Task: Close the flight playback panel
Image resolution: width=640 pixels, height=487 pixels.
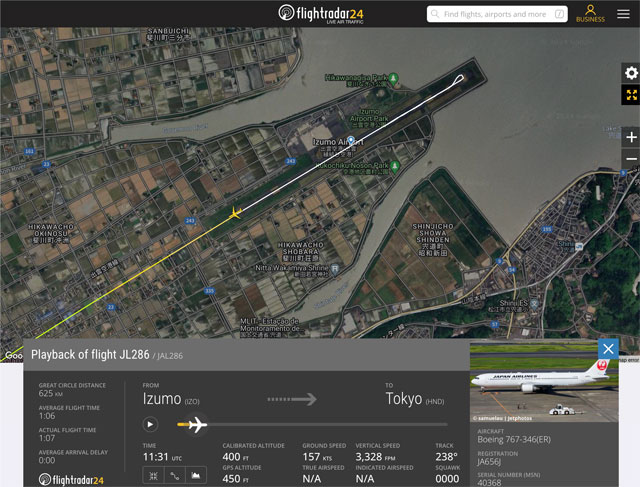Action: [x=608, y=348]
